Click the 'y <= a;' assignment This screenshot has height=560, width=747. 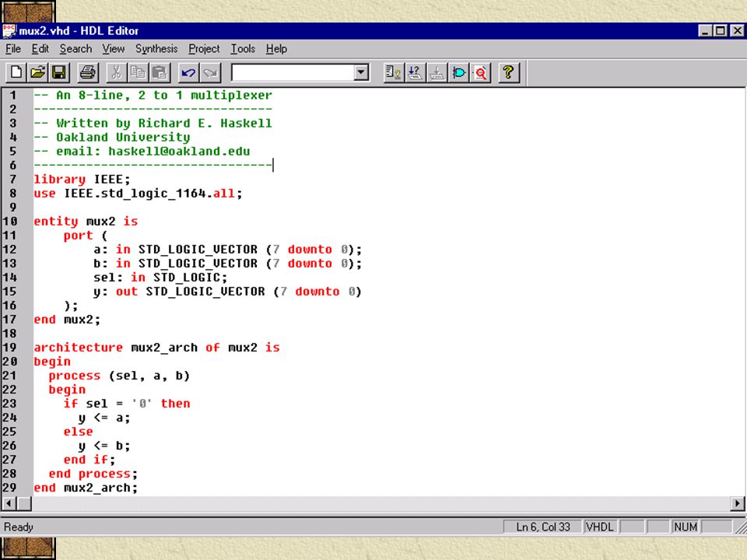pos(104,418)
